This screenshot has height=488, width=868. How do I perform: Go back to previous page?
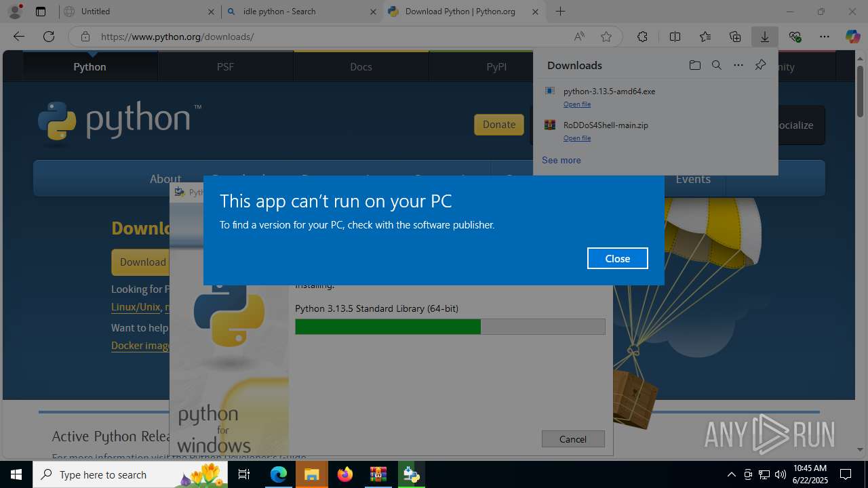(19, 37)
